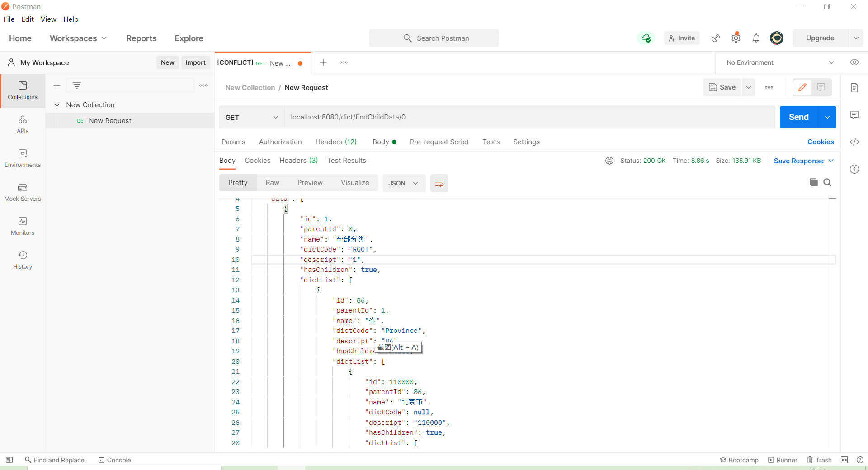The width and height of the screenshot is (868, 470).
Task: Open HTTP method GET dropdown
Action: (x=252, y=117)
